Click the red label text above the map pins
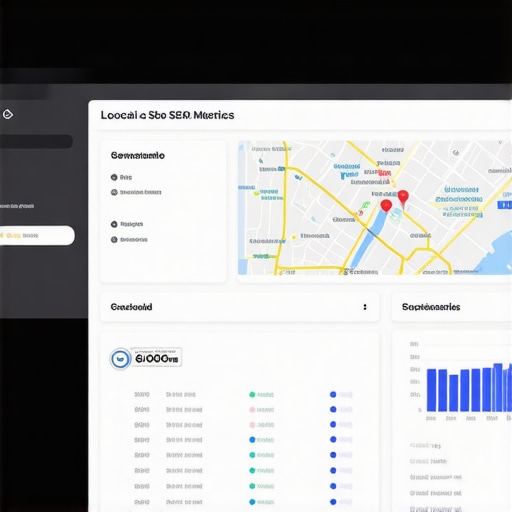 coord(385,173)
